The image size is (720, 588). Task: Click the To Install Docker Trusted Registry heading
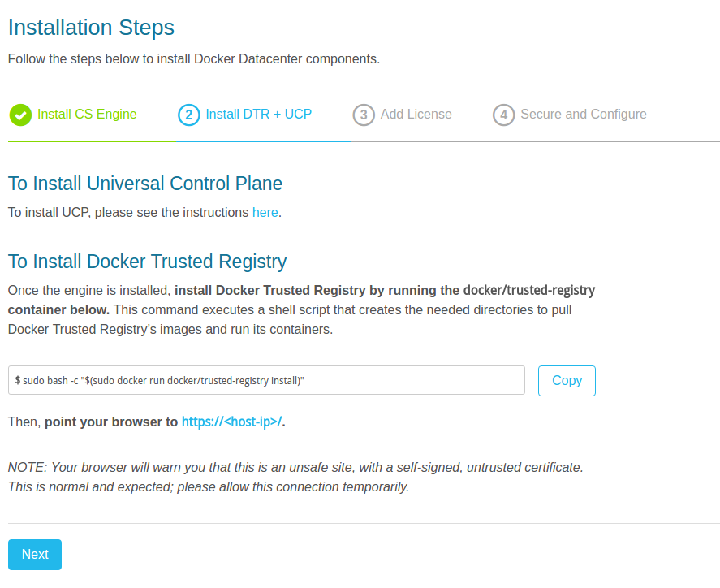click(147, 262)
